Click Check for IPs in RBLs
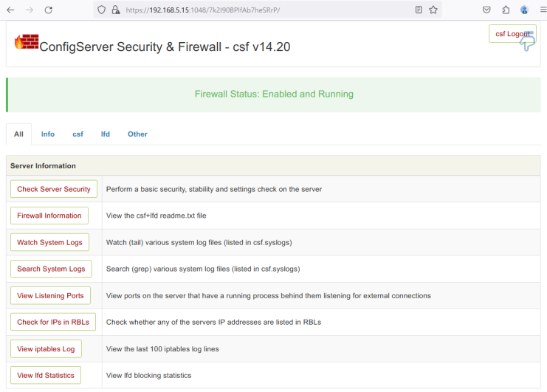 click(x=53, y=322)
